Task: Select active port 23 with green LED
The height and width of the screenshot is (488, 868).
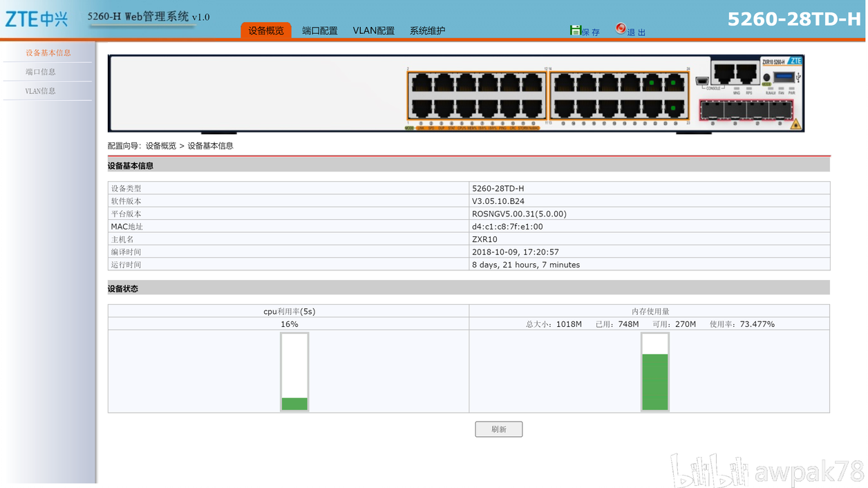Action: tap(674, 109)
